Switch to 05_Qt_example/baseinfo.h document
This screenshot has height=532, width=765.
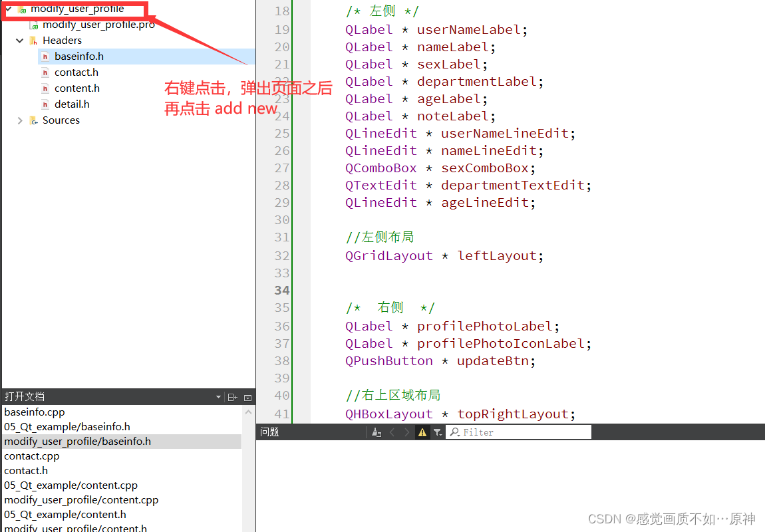[x=67, y=427]
